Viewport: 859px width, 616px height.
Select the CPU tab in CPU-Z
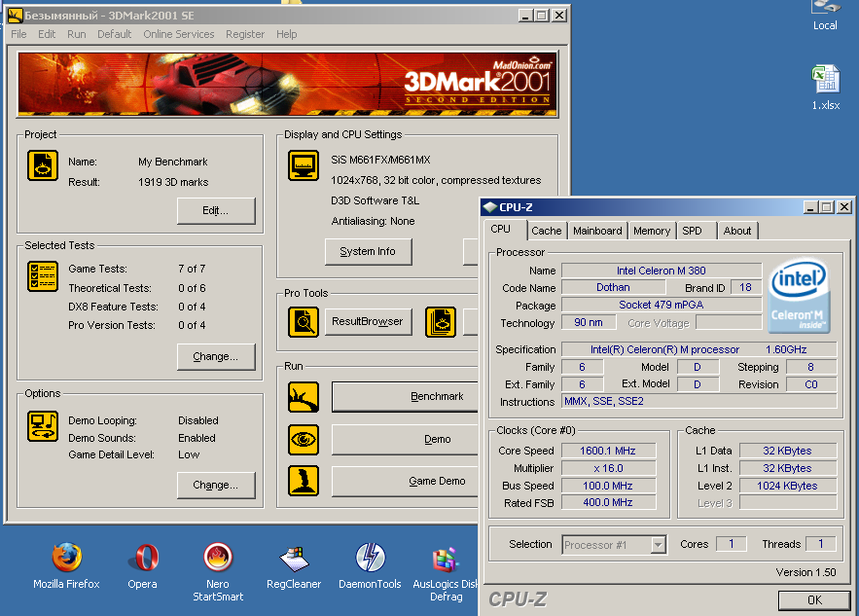click(501, 229)
